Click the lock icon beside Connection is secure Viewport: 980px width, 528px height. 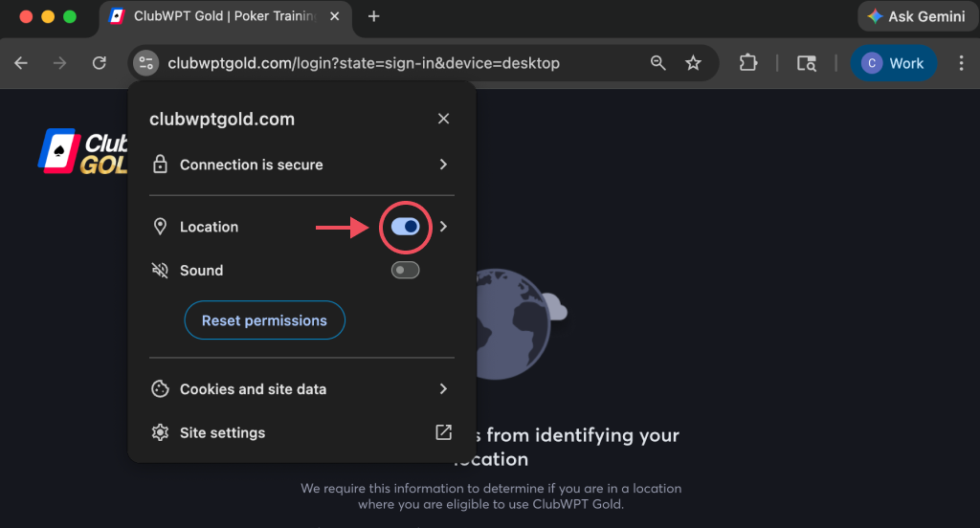click(160, 165)
